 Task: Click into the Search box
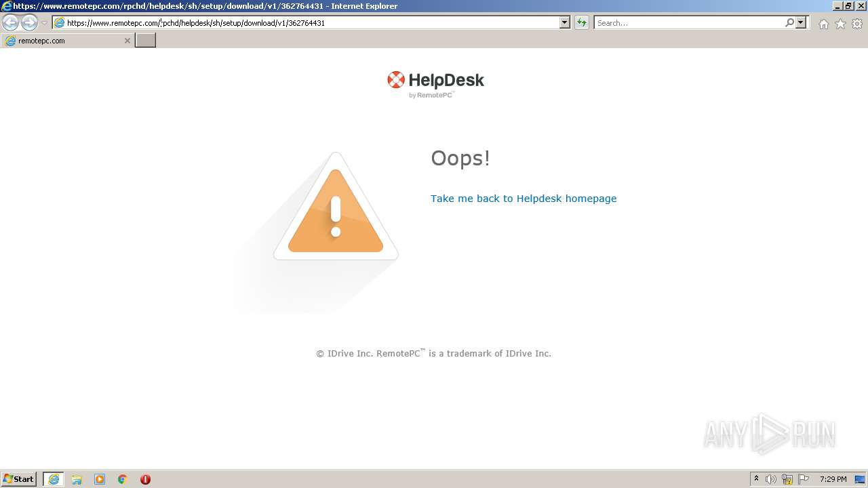click(x=689, y=22)
